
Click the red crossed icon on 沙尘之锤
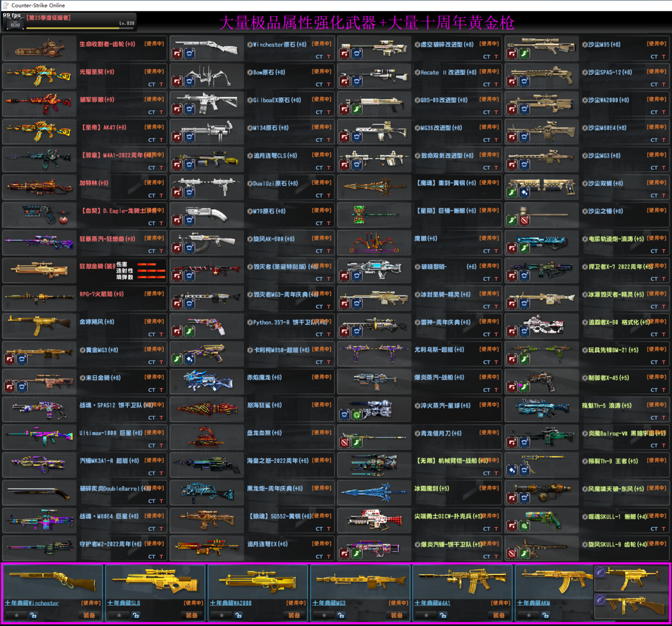pyautogui.click(x=524, y=220)
